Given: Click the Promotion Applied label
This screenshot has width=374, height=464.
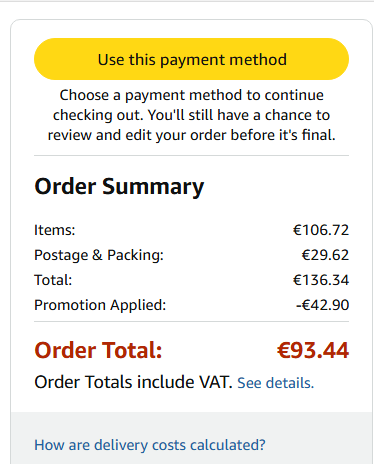Looking at the screenshot, I should 100,305.
